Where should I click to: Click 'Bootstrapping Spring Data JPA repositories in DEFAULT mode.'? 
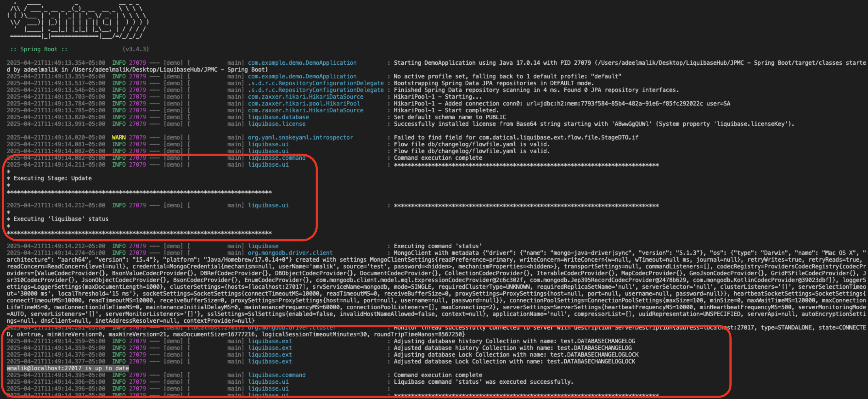494,83
